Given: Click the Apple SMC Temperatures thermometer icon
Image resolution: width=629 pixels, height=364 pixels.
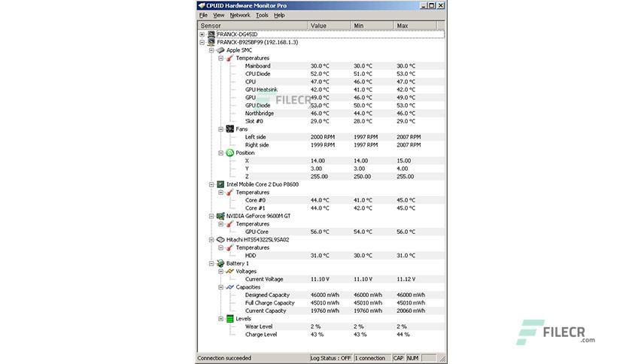Looking at the screenshot, I should [230, 58].
